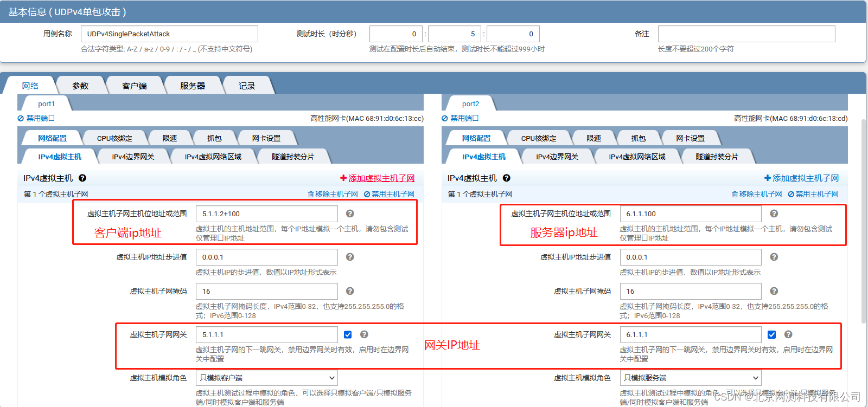The height and width of the screenshot is (407, 868).
Task: Open port2 抓包 tab
Action: click(x=639, y=138)
